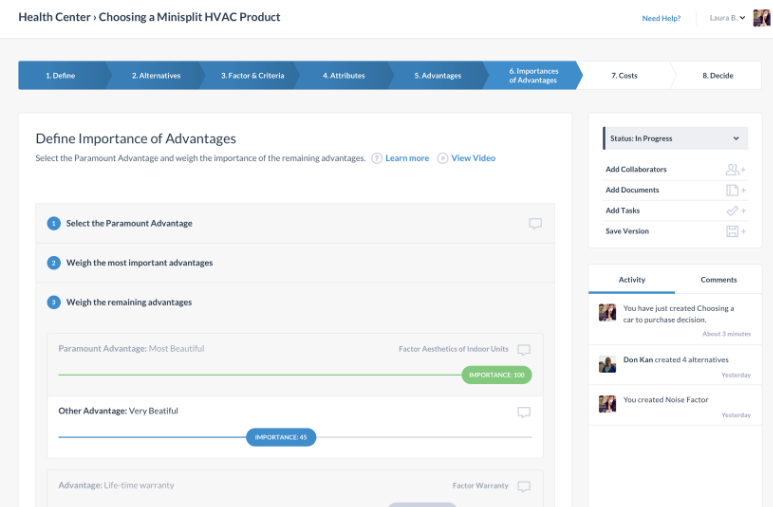Click the Save Version disk icon
The image size is (773, 507).
[x=735, y=231]
